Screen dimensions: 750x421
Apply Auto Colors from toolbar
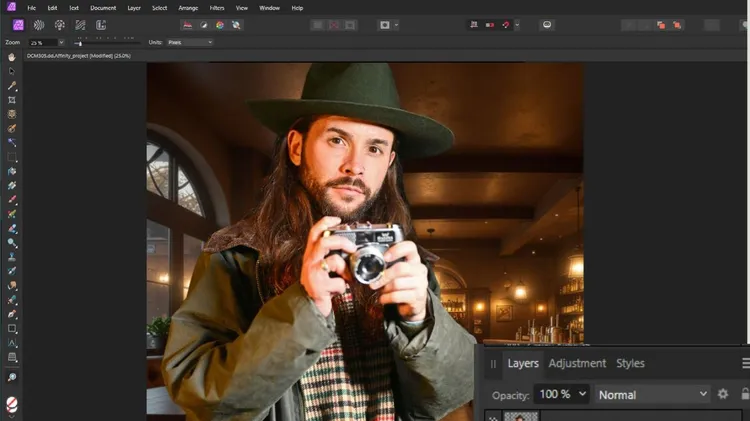[x=220, y=24]
